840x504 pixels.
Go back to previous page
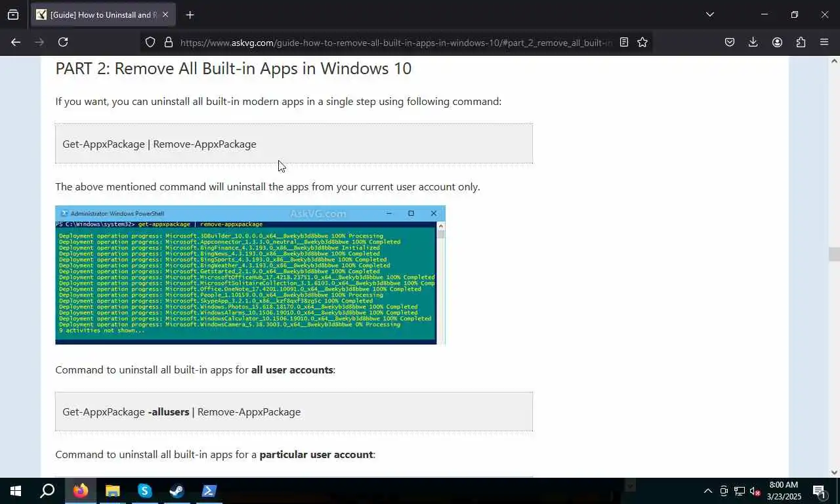(16, 42)
